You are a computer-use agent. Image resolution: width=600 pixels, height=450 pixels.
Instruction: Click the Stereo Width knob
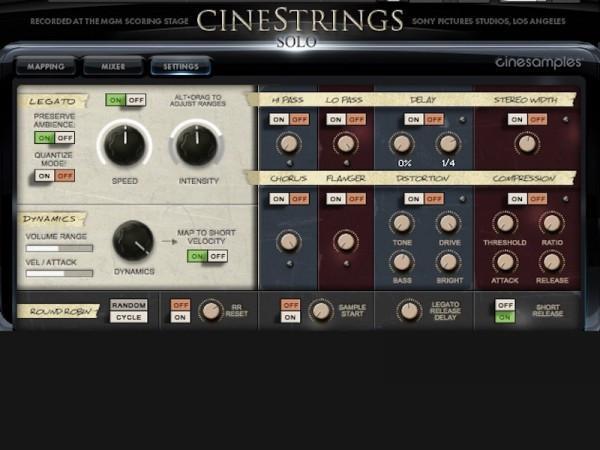[527, 144]
